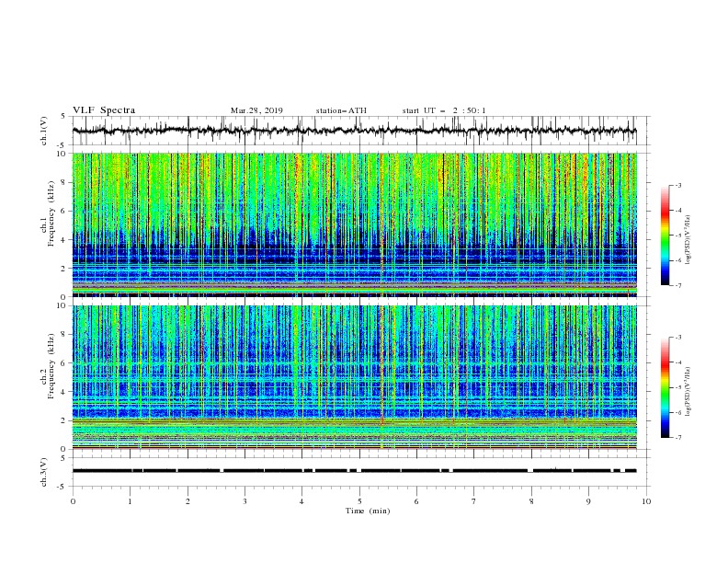Click the "6" kHz tick of ch.2 spectrogram
This screenshot has width=728, height=563.
64,363
